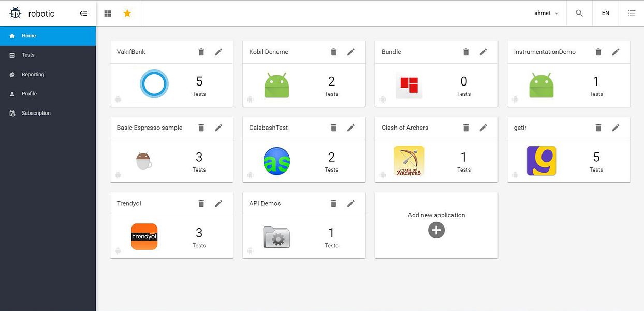
Task: Click the robotic bug logo
Action: [x=16, y=13]
